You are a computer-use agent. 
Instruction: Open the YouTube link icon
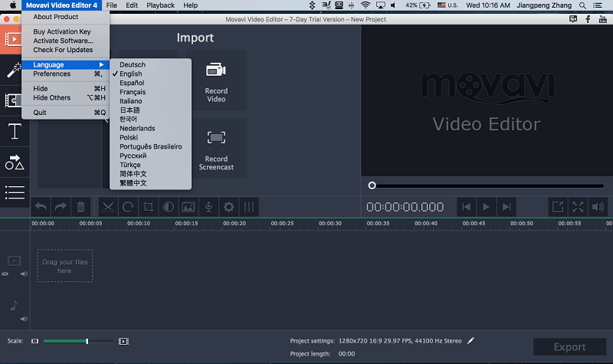point(603,19)
